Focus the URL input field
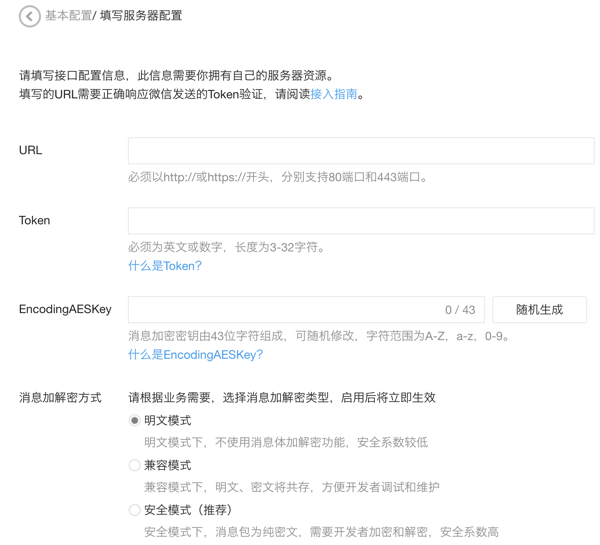Viewport: 600px width, 545px height. (x=361, y=150)
